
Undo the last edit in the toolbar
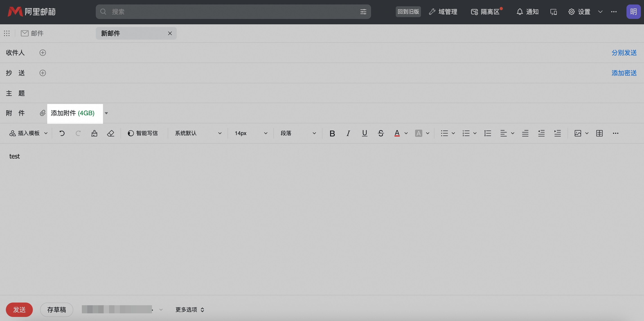62,133
